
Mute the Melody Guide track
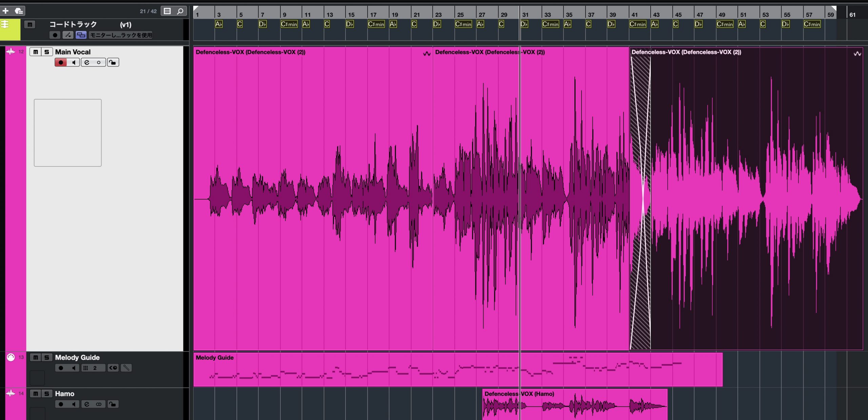(35, 357)
